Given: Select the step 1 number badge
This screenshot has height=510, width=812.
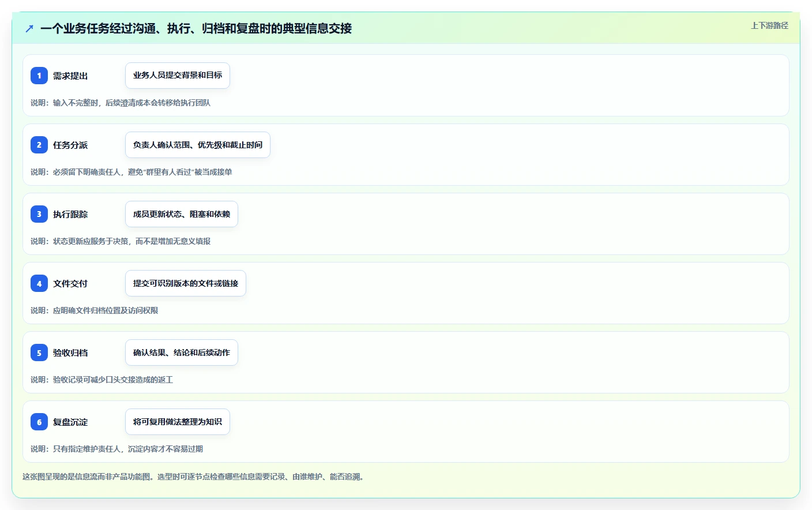Looking at the screenshot, I should point(39,76).
